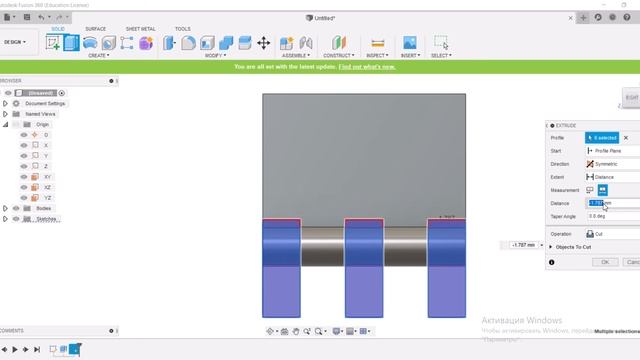The width and height of the screenshot is (640, 360).
Task: Click the Find out what's new link
Action: tap(367, 67)
